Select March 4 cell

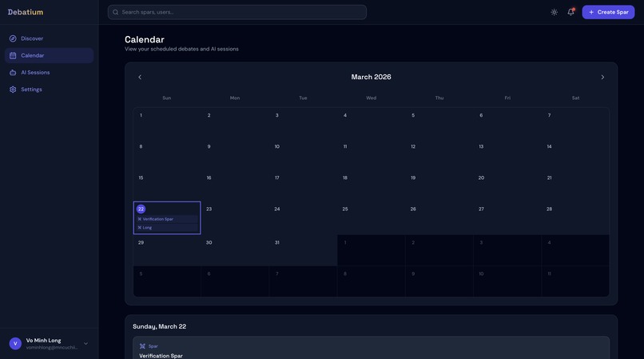[x=372, y=123]
